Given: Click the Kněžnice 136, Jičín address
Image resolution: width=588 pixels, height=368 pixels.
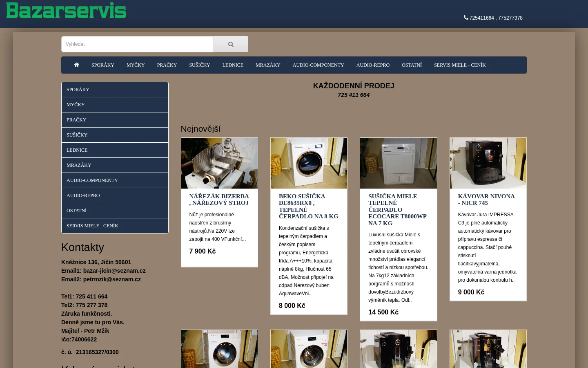Looking at the screenshot, I should pos(96,262).
